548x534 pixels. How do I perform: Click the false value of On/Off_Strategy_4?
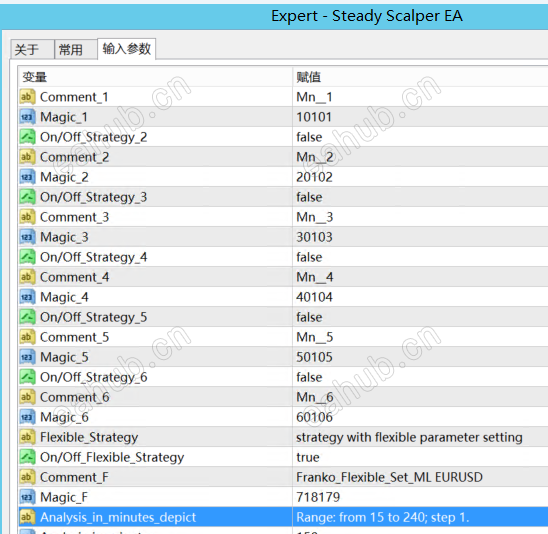(x=420, y=257)
